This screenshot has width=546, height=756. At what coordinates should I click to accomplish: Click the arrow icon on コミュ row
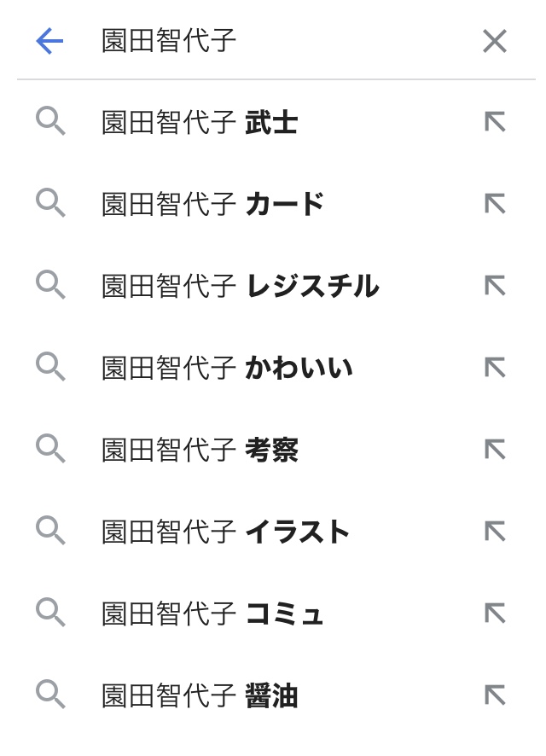click(x=495, y=614)
